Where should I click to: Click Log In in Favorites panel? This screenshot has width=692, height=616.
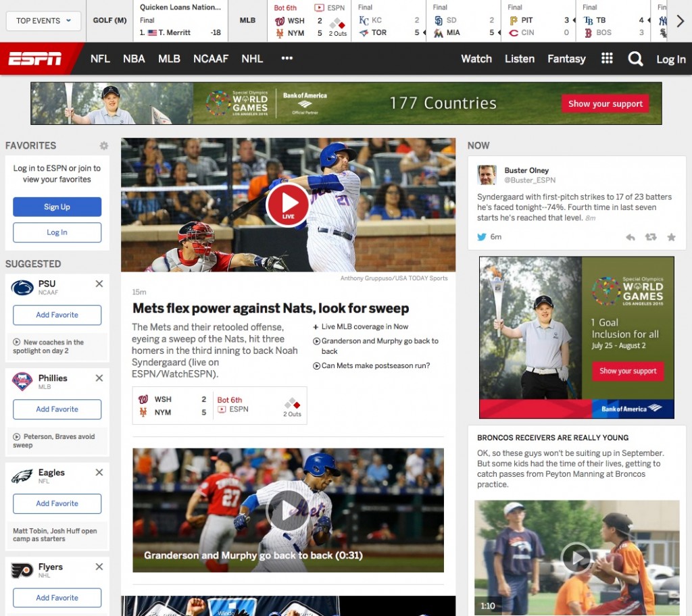[57, 232]
